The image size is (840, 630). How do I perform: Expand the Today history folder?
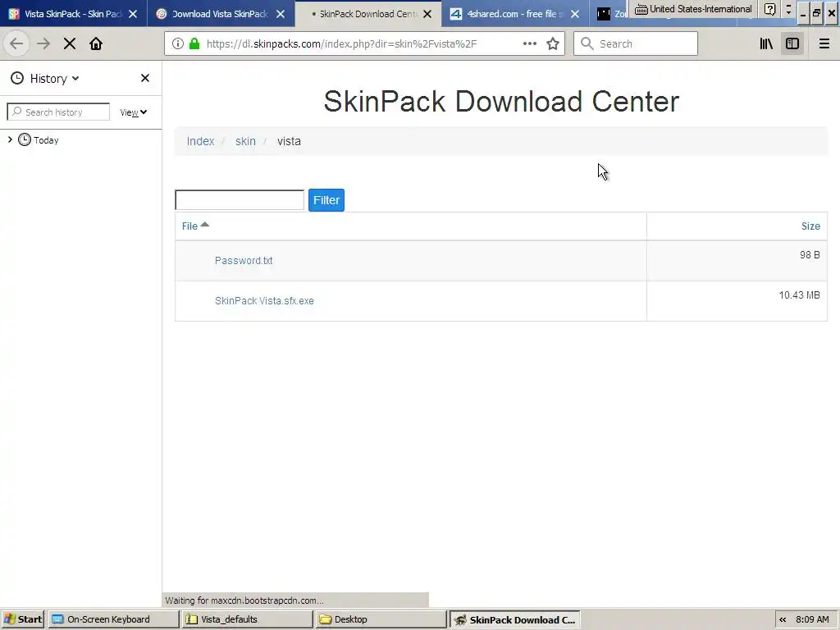click(x=10, y=139)
